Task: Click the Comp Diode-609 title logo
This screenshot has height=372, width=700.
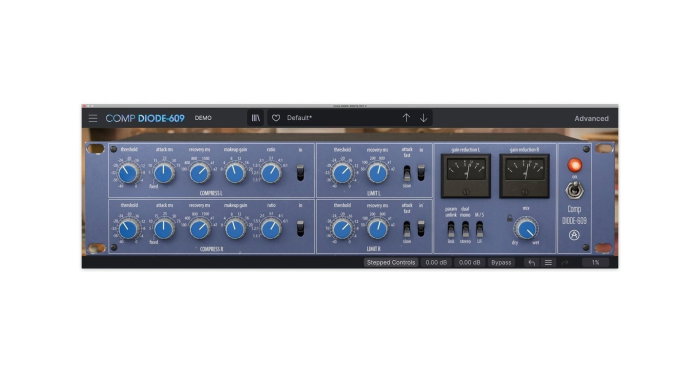Action: tap(145, 118)
